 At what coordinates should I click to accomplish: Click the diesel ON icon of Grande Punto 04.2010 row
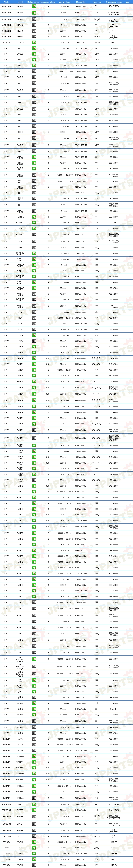tap(34, 306)
